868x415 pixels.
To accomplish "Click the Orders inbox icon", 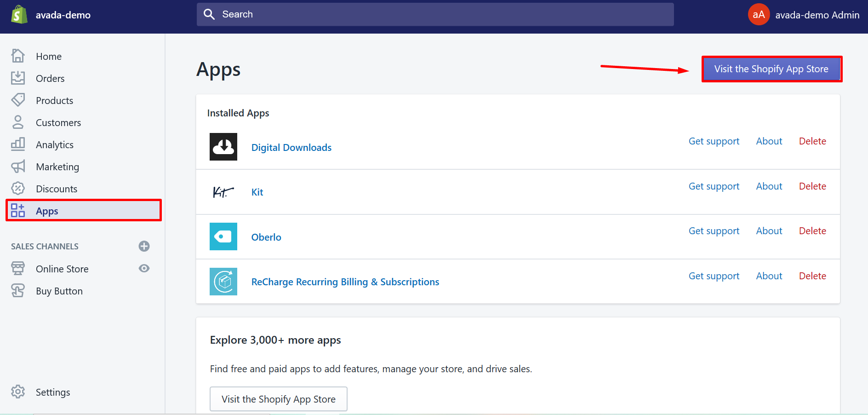I will tap(18, 78).
